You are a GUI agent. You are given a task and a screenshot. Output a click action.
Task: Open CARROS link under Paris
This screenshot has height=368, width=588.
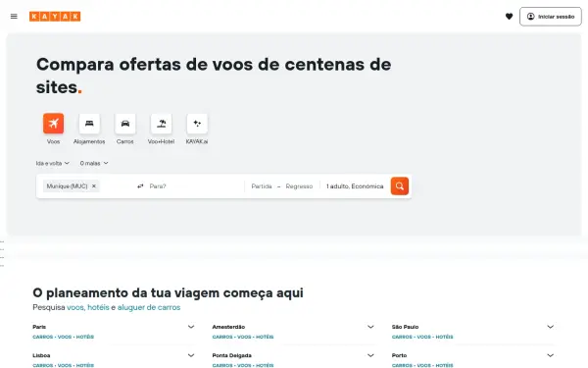[43, 338]
